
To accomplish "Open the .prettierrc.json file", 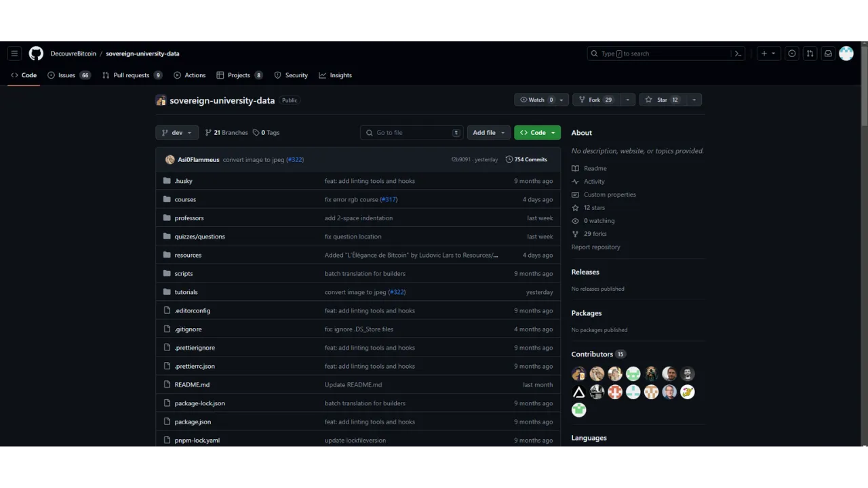I will click(x=195, y=366).
